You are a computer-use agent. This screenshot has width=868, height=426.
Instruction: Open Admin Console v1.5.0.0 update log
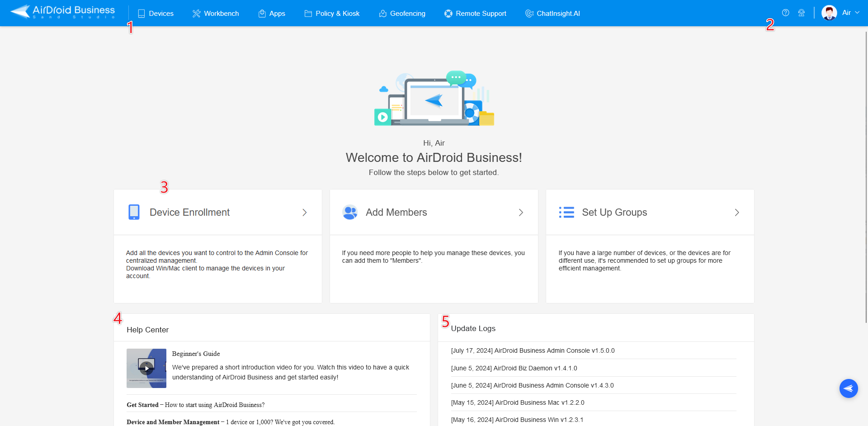(x=533, y=350)
